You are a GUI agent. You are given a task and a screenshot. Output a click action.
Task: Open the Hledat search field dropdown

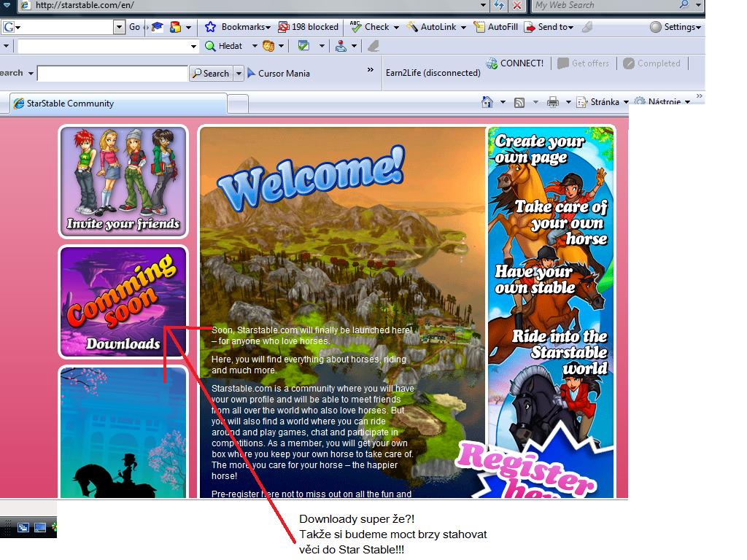click(x=193, y=46)
